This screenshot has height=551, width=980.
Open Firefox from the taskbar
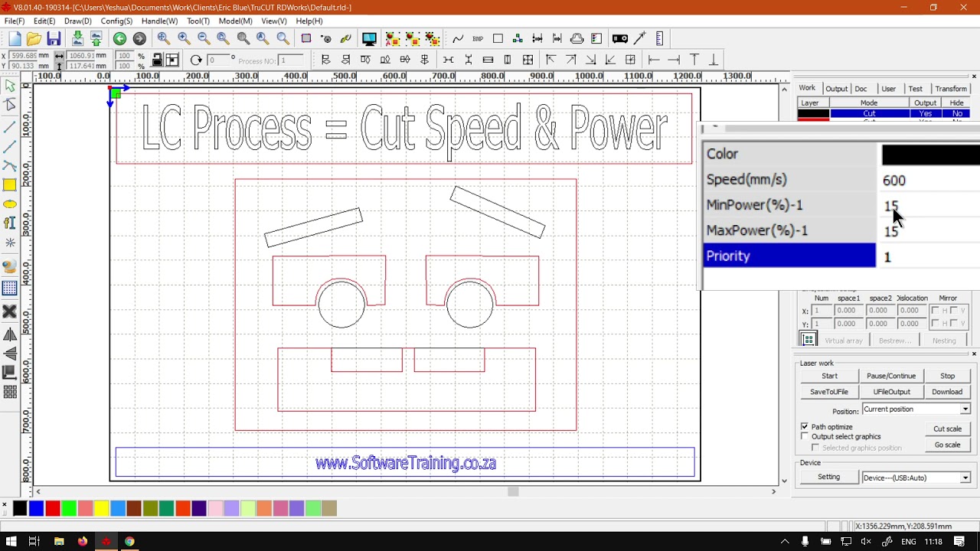tap(82, 542)
